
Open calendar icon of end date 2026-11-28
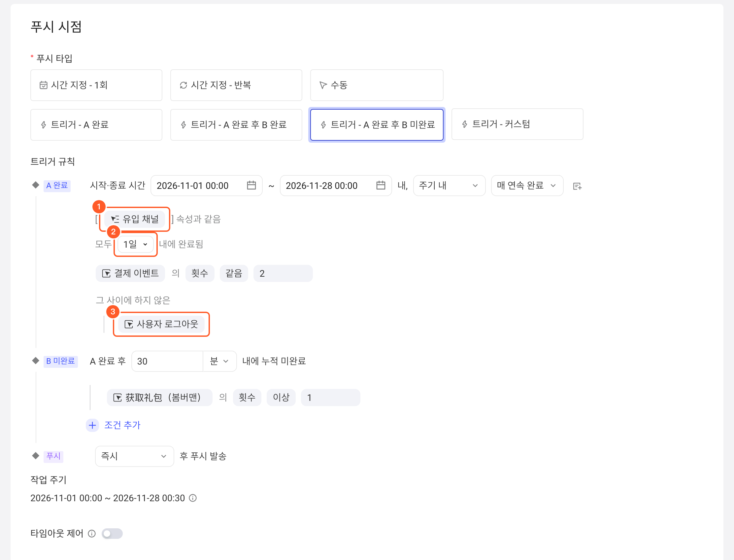click(381, 185)
